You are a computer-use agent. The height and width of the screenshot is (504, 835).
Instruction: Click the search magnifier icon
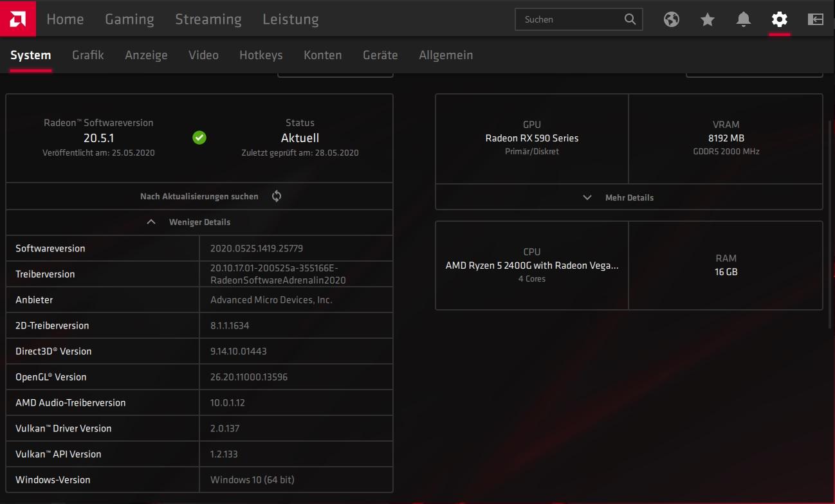pos(630,19)
